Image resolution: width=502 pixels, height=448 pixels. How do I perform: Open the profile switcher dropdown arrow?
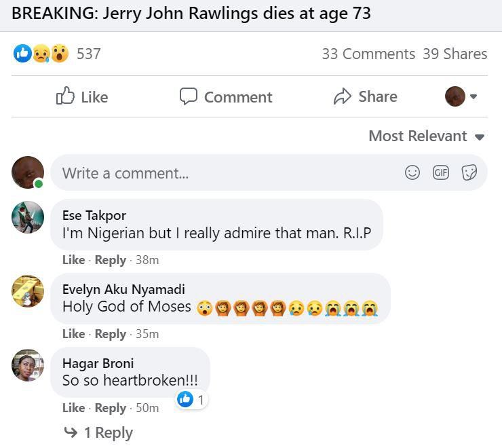coord(474,96)
